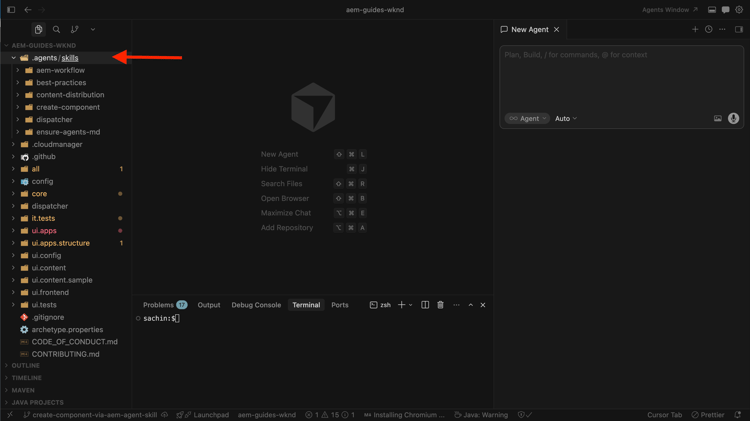Split the terminal pane

[425, 305]
